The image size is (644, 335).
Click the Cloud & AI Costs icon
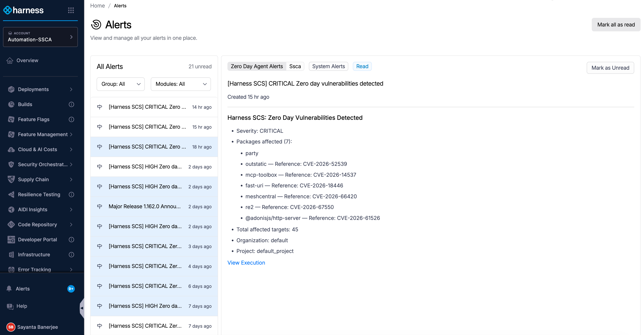click(11, 149)
